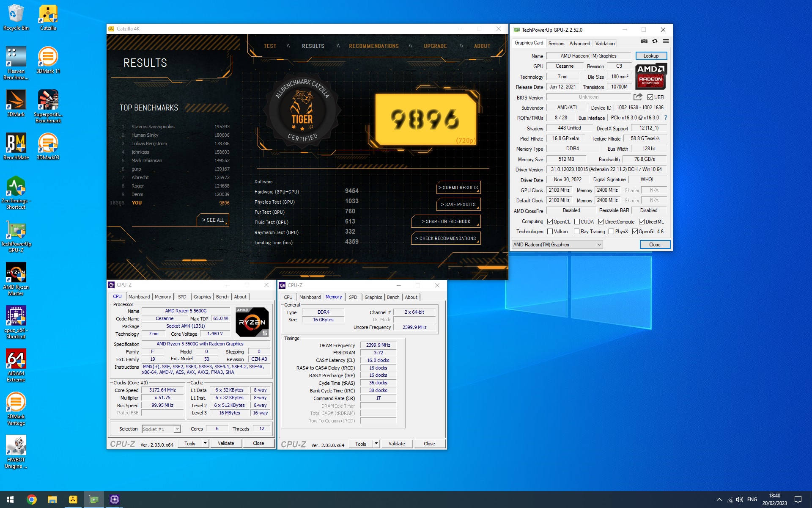Click Catzilla icon in taskbar
This screenshot has height=508, width=812.
coord(73,500)
